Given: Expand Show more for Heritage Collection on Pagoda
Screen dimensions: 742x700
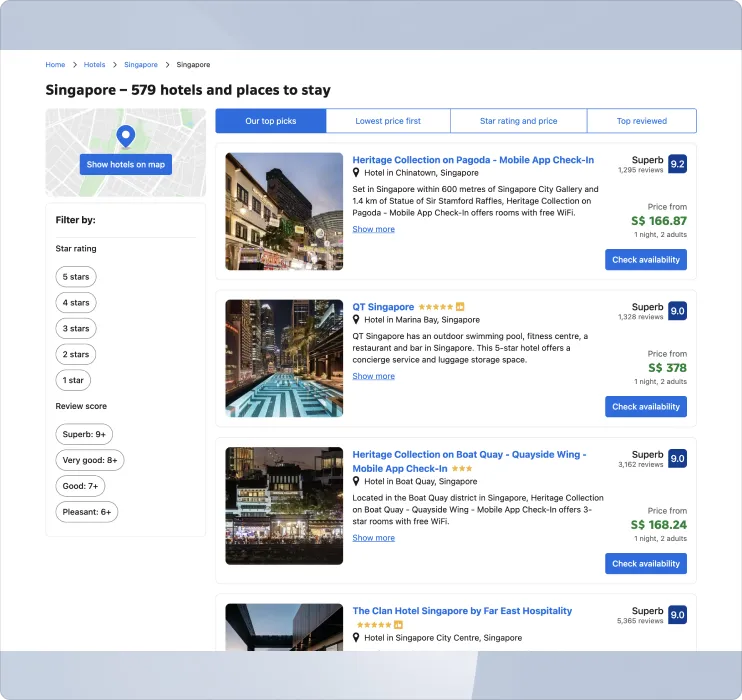Looking at the screenshot, I should click(373, 229).
